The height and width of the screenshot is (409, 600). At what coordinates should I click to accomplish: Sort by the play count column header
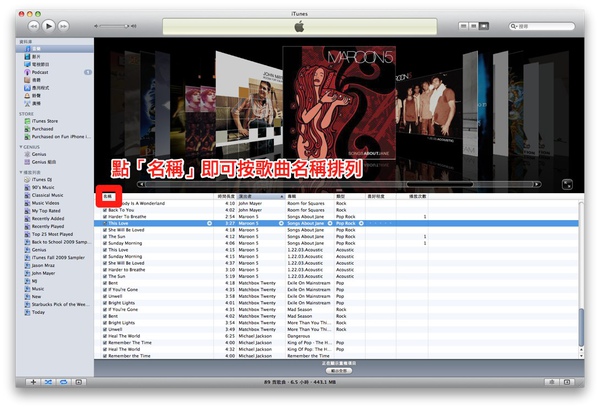coord(412,196)
